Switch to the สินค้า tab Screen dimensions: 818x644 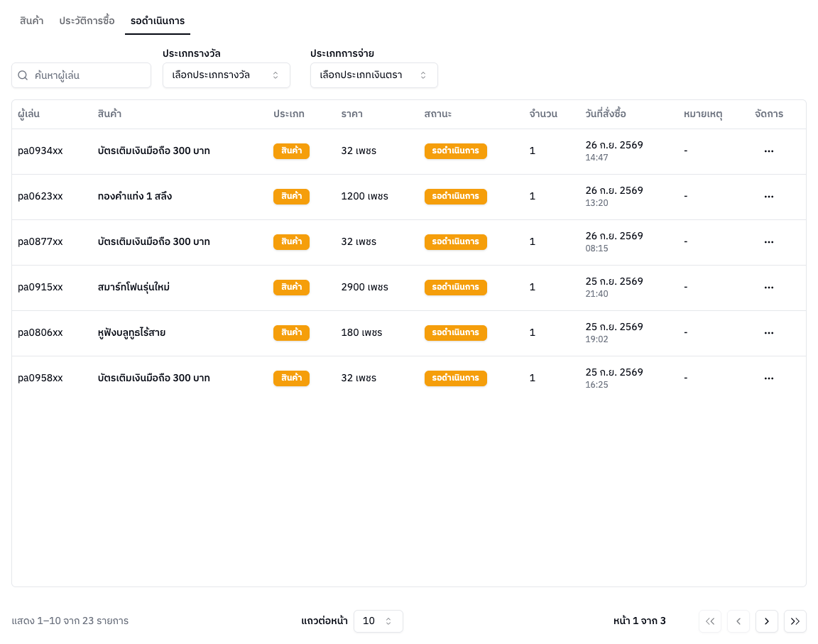[31, 21]
